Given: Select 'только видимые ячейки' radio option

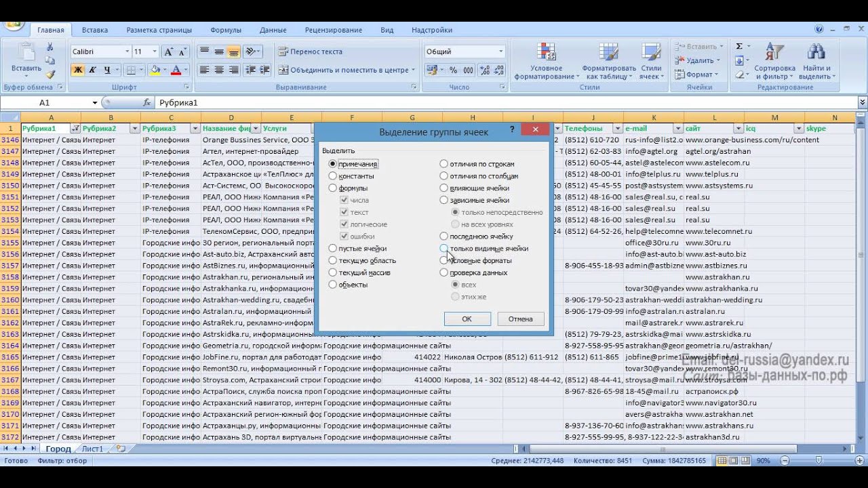Looking at the screenshot, I should point(443,249).
